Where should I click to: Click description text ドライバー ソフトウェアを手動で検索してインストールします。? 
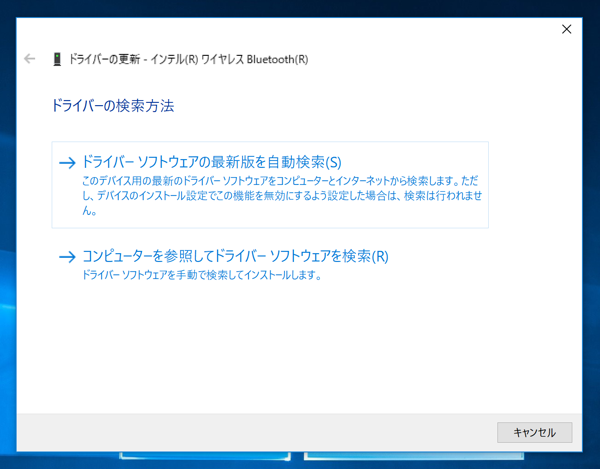coord(202,275)
